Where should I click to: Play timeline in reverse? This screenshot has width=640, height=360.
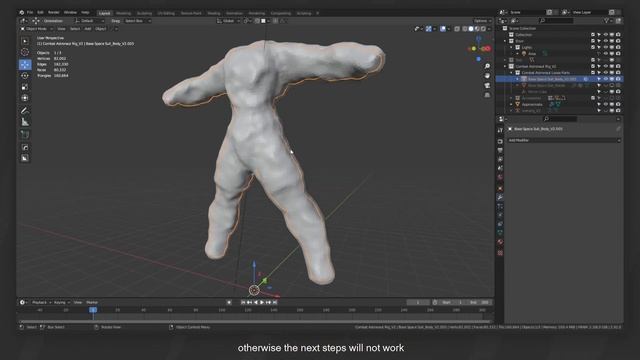pyautogui.click(x=256, y=302)
